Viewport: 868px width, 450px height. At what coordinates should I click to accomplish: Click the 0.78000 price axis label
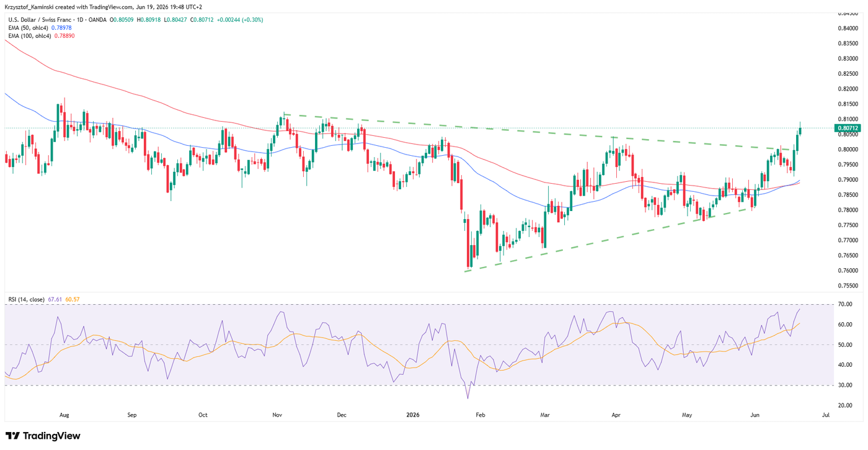(x=848, y=210)
